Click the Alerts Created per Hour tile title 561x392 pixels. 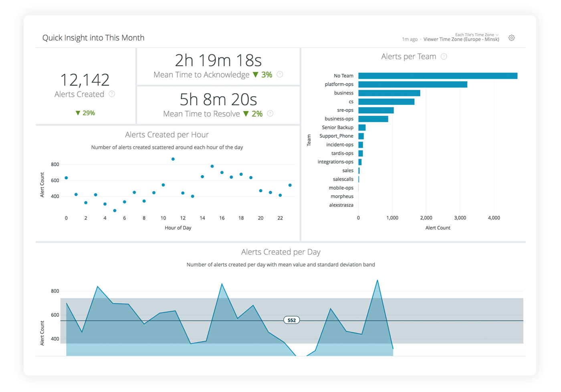[x=167, y=135]
